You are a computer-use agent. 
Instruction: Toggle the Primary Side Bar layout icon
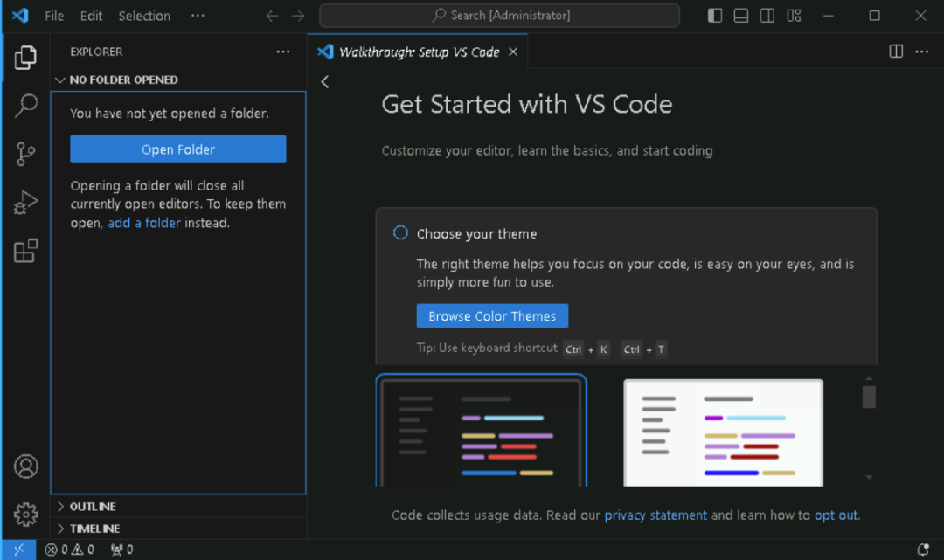715,16
